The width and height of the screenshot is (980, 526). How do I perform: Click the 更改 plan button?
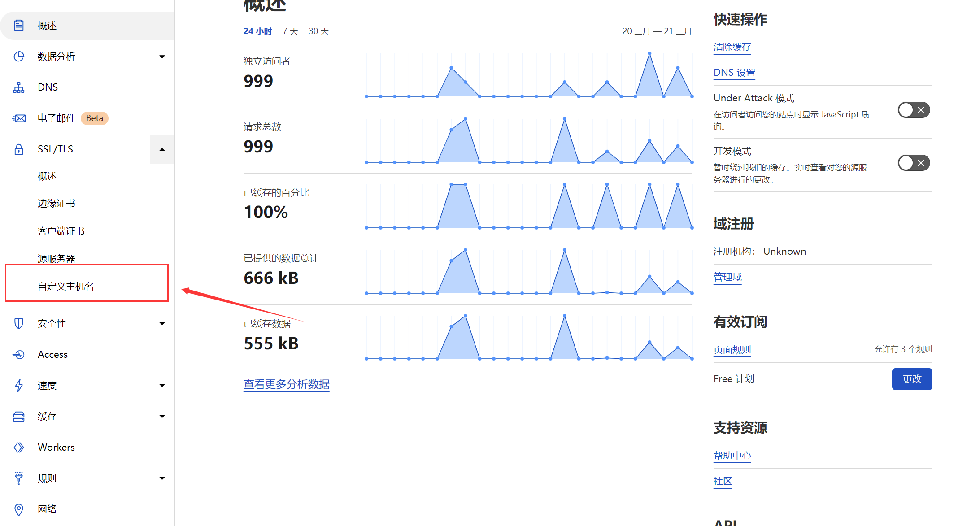pos(912,379)
